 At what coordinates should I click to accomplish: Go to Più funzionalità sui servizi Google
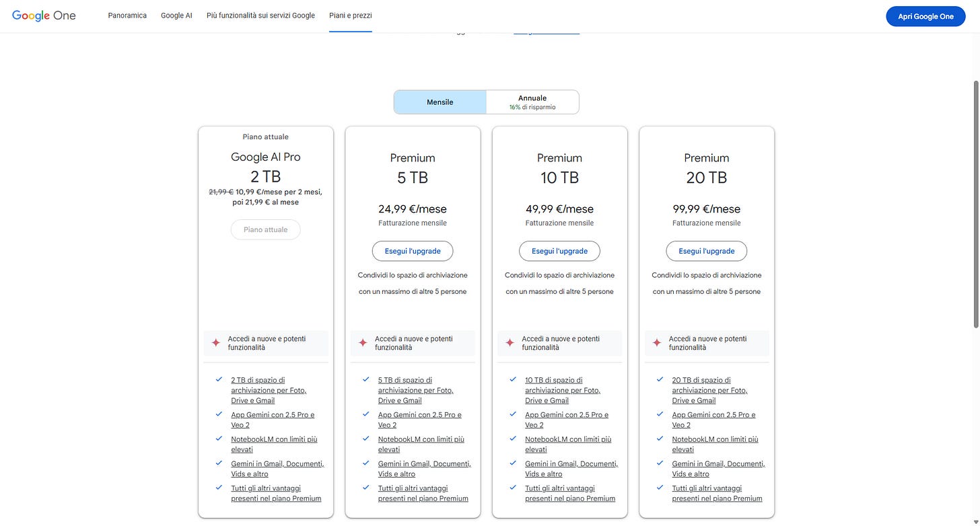click(260, 15)
